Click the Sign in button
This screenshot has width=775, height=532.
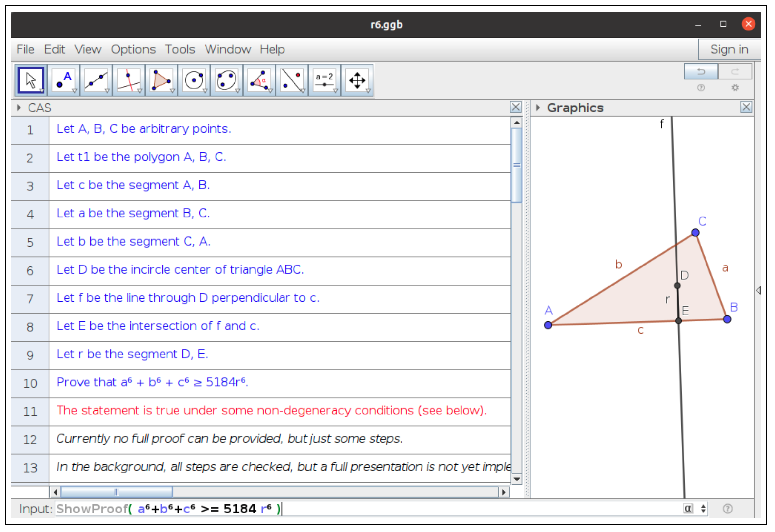[729, 49]
